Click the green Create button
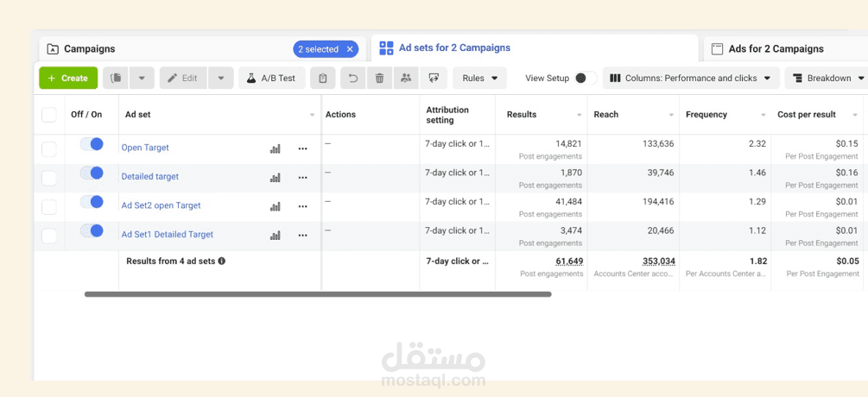 (x=68, y=78)
